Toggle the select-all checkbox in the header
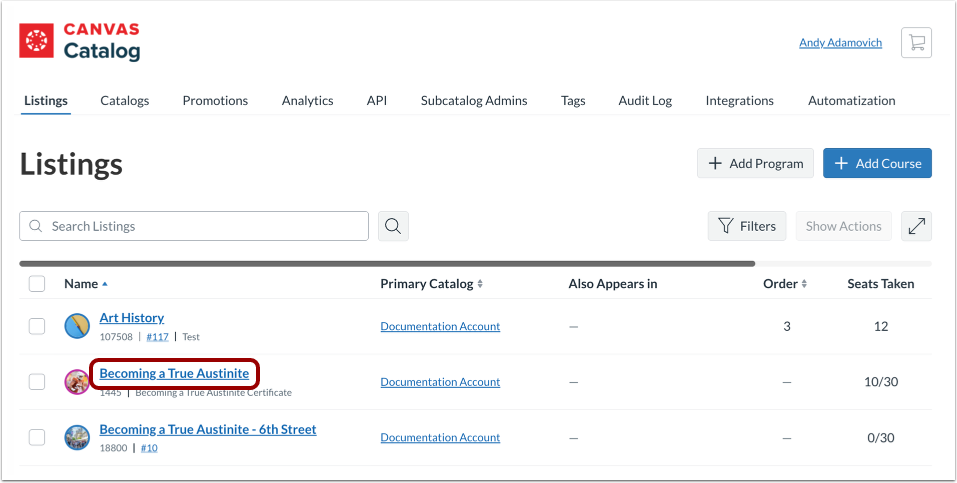Screen dimensions: 957x483 pos(37,284)
